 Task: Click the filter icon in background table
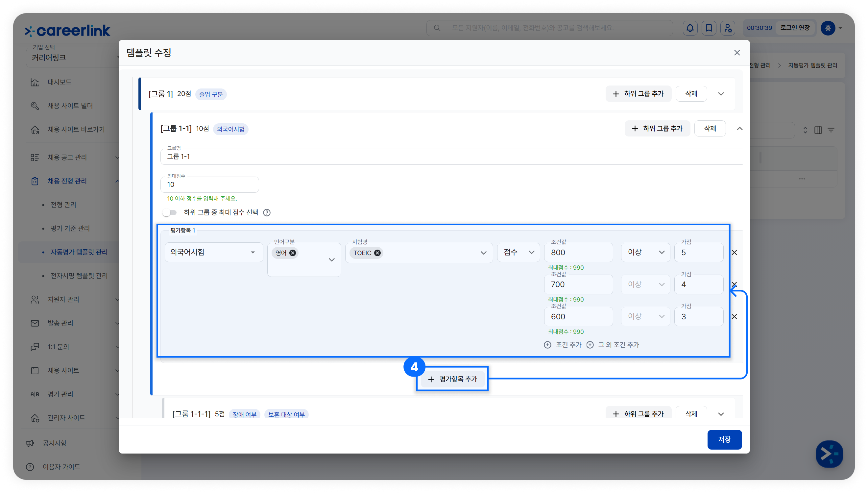pos(831,130)
